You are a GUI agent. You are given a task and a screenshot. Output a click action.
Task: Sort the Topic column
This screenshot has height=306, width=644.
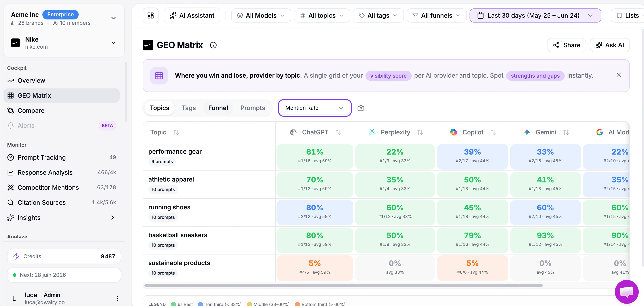pyautogui.click(x=176, y=132)
